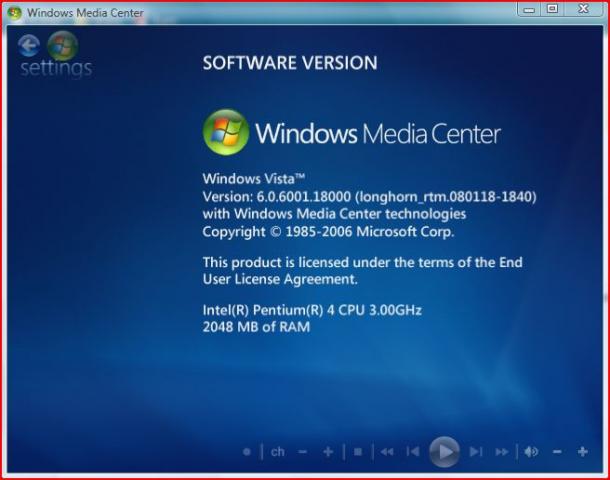Click the Copyright 1985-2006 Microsoft Corp. line
This screenshot has width=610, height=480.
pos(328,232)
